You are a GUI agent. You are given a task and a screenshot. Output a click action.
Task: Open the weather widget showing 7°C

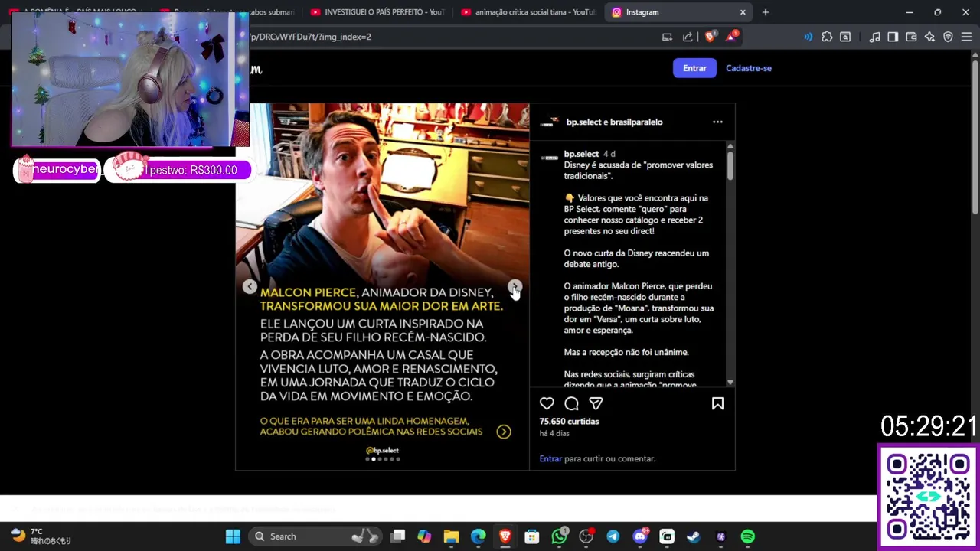[x=42, y=536]
